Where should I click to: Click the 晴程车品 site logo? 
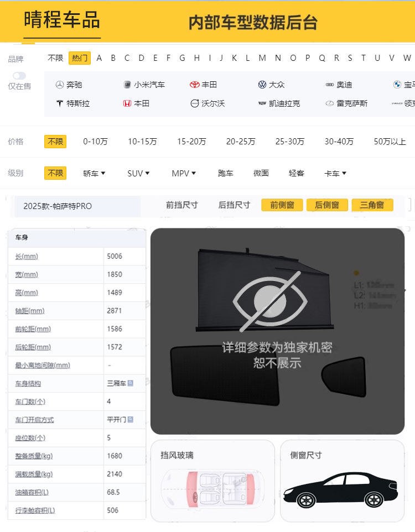[x=62, y=20]
